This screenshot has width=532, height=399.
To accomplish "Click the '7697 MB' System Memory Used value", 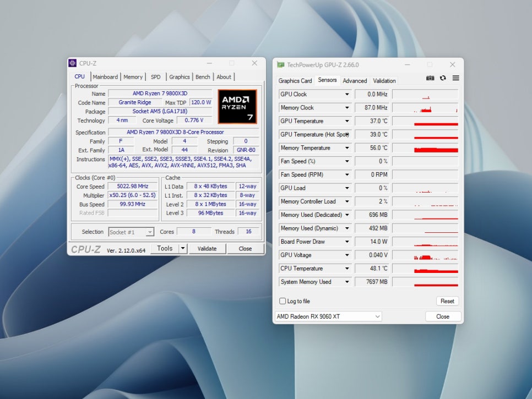I will (x=372, y=282).
